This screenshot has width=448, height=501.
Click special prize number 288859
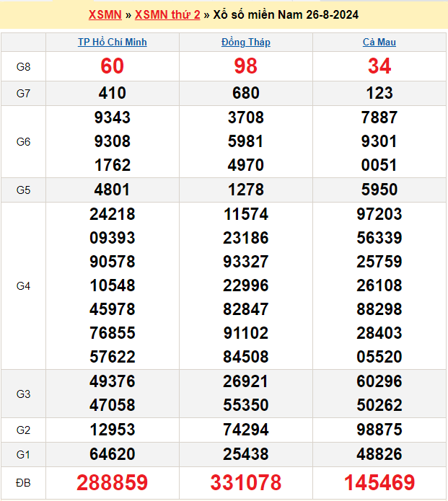click(113, 482)
